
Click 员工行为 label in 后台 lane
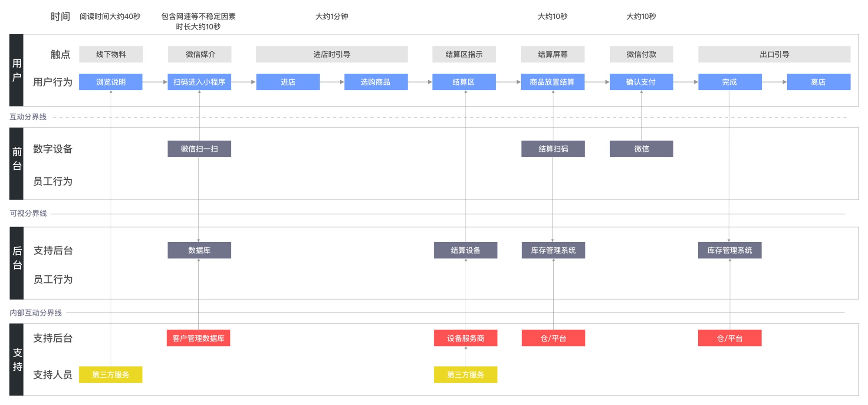[x=53, y=279]
